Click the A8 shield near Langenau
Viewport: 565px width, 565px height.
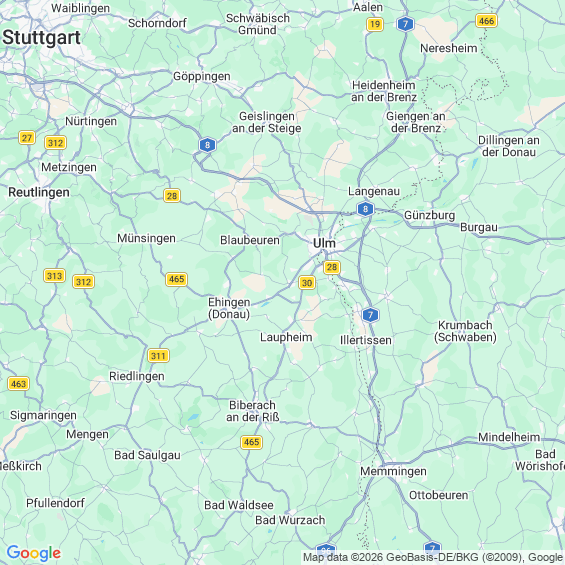pos(365,209)
